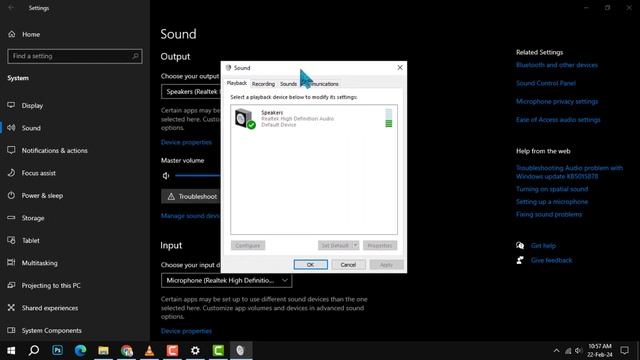Click the Configure button
This screenshot has width=640, height=360.
[248, 245]
